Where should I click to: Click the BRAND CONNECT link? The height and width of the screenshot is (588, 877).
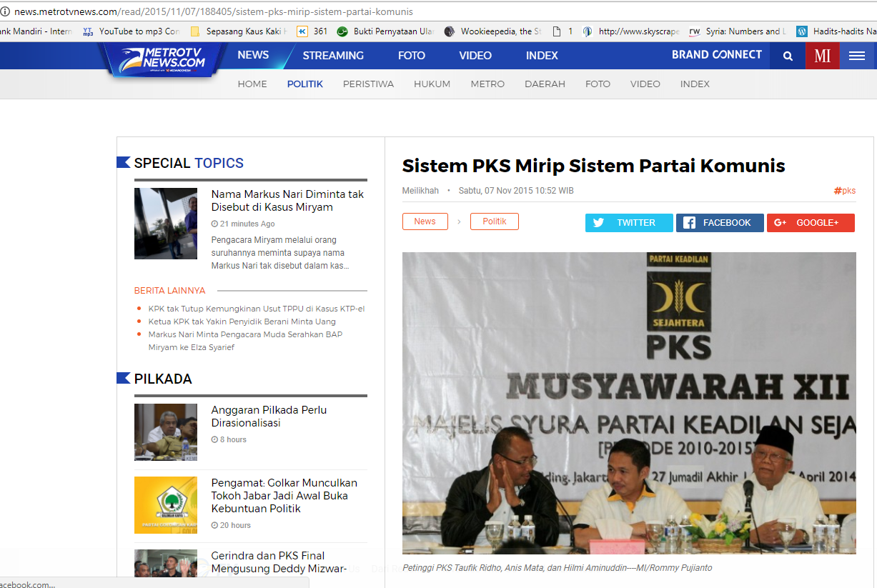click(x=717, y=55)
